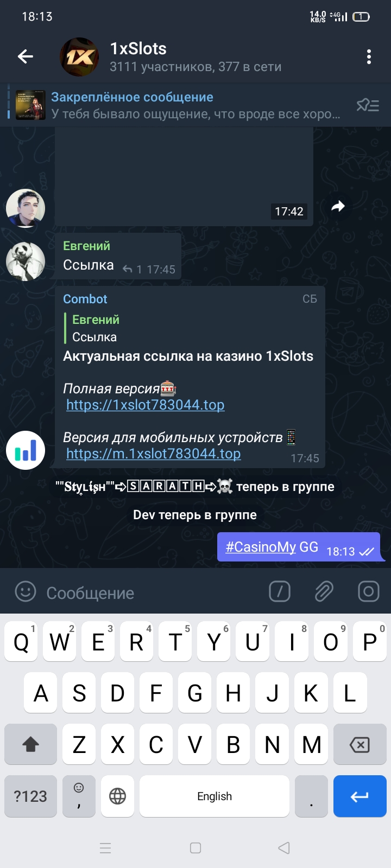Forward the message sent at 17:42
The image size is (391, 868).
[338, 206]
